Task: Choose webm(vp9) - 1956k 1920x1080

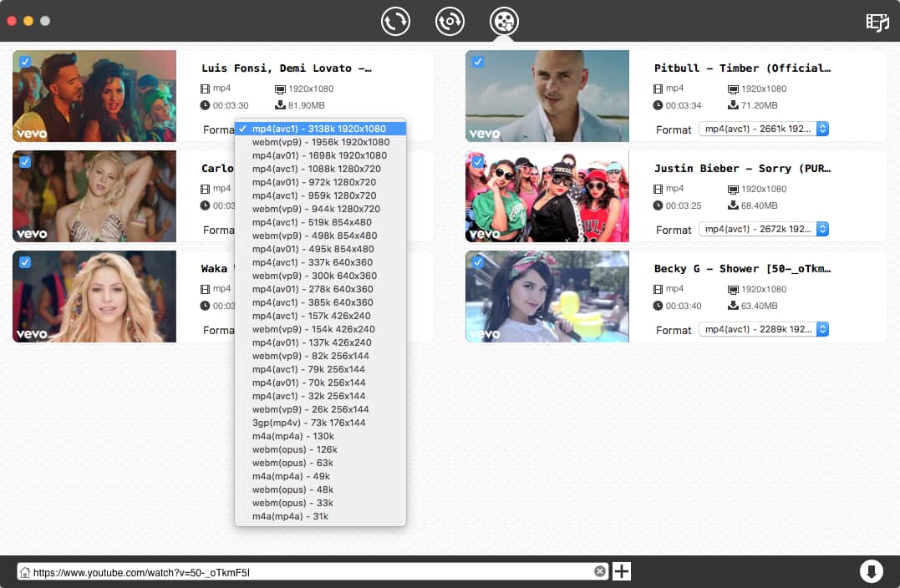Action: pos(320,142)
